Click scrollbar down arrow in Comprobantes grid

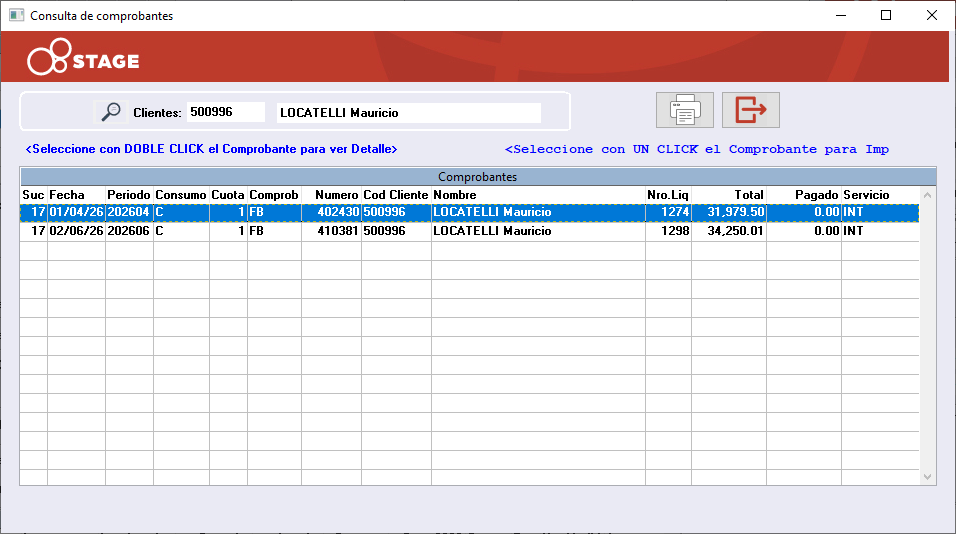[x=927, y=477]
